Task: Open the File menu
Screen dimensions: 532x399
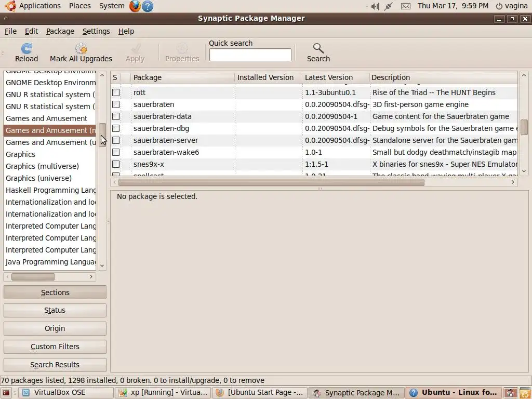Action: 10,31
